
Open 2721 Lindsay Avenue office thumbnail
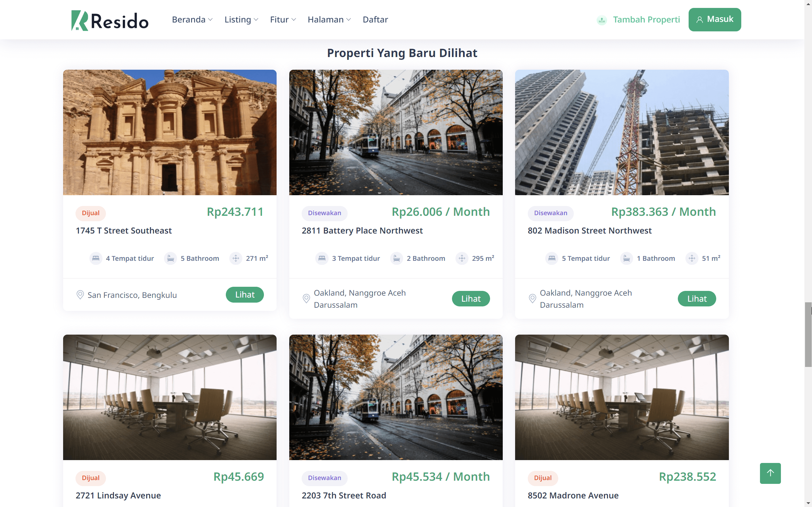(170, 397)
